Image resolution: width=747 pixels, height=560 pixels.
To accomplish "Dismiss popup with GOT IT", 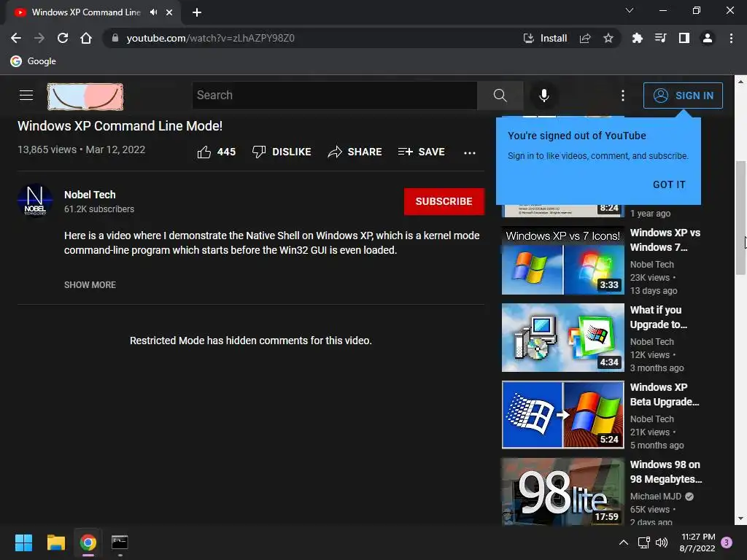I will coord(669,184).
